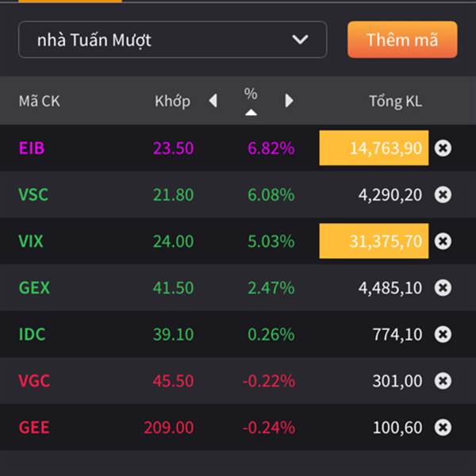This screenshot has height=476, width=476.
Task: Open the nhà Tuấn Mượt watchlist dropdown
Action: click(172, 40)
